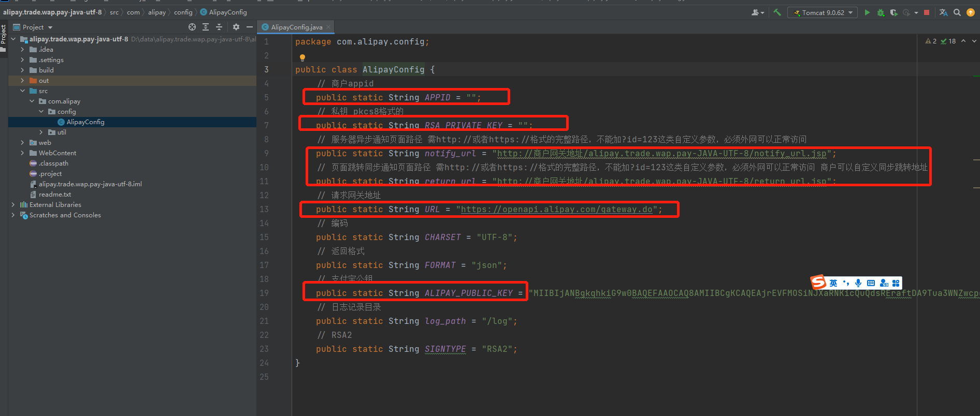Screen dimensions: 980x416
Task: Expand the WebContent folder
Action: coord(22,153)
